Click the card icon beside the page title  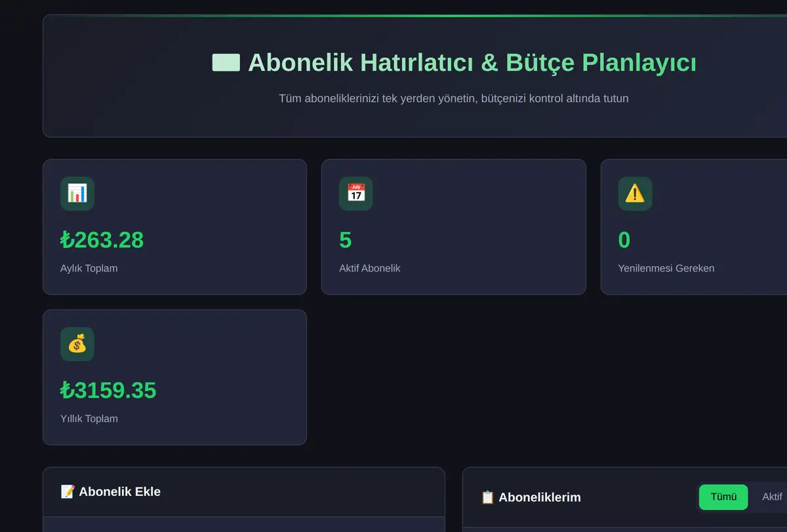click(226, 63)
